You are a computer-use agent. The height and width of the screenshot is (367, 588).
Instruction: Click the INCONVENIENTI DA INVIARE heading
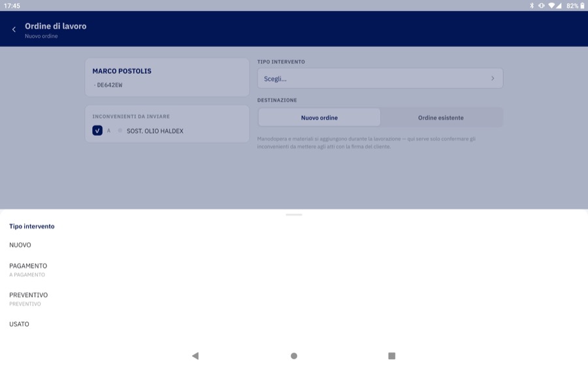click(x=131, y=117)
